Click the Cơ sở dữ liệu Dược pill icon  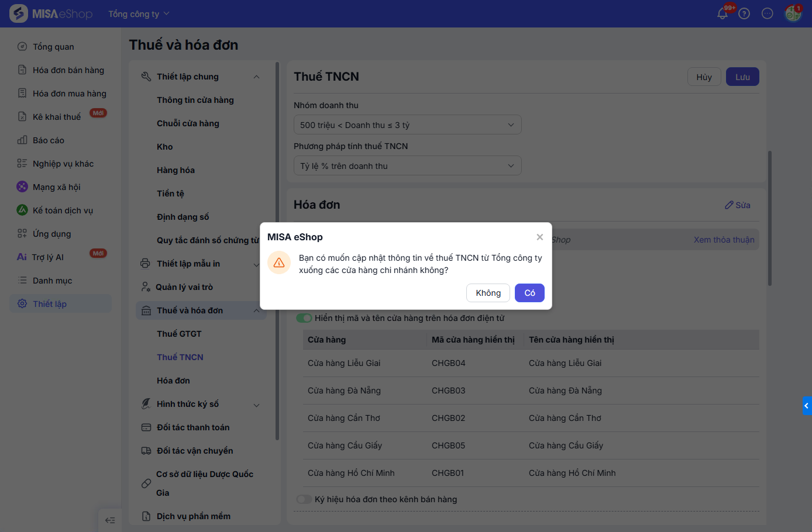coord(146,483)
